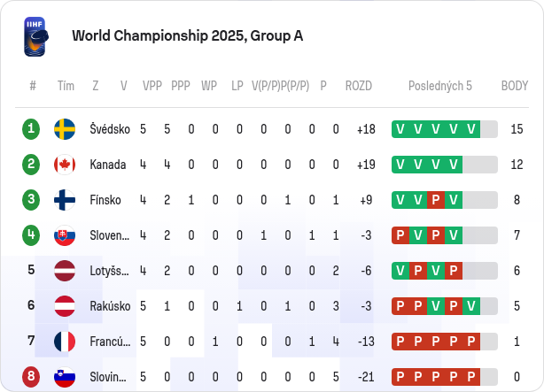This screenshot has height=392, width=544.
Task: Open the Rakúsko team link
Action: [x=110, y=306]
